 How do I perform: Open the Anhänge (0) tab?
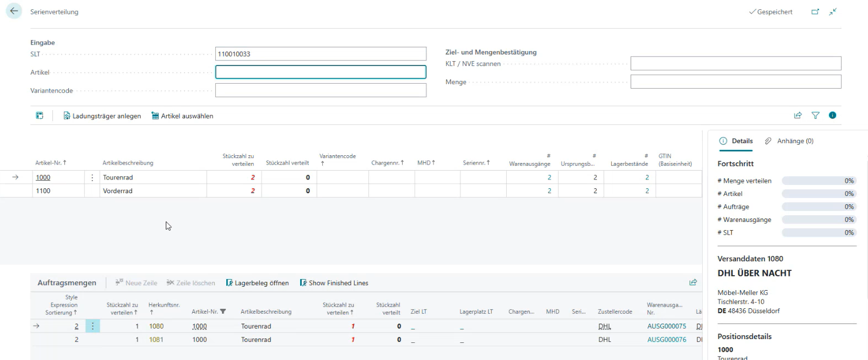(x=789, y=141)
